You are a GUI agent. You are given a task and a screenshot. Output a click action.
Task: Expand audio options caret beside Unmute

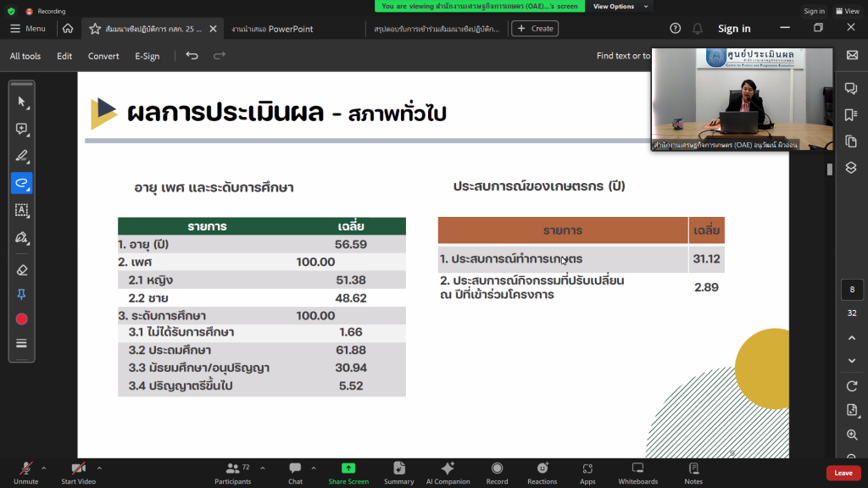(44, 469)
